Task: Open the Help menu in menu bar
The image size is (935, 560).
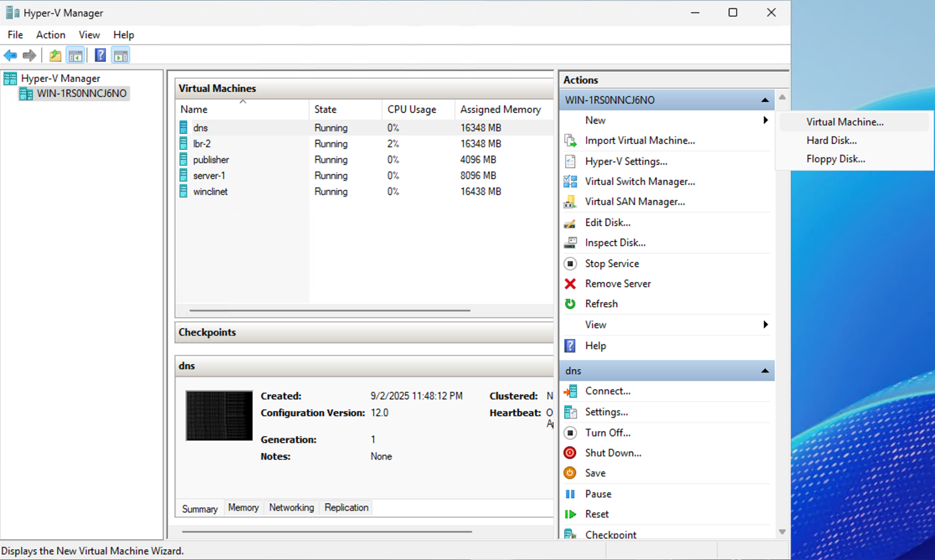Action: click(124, 35)
